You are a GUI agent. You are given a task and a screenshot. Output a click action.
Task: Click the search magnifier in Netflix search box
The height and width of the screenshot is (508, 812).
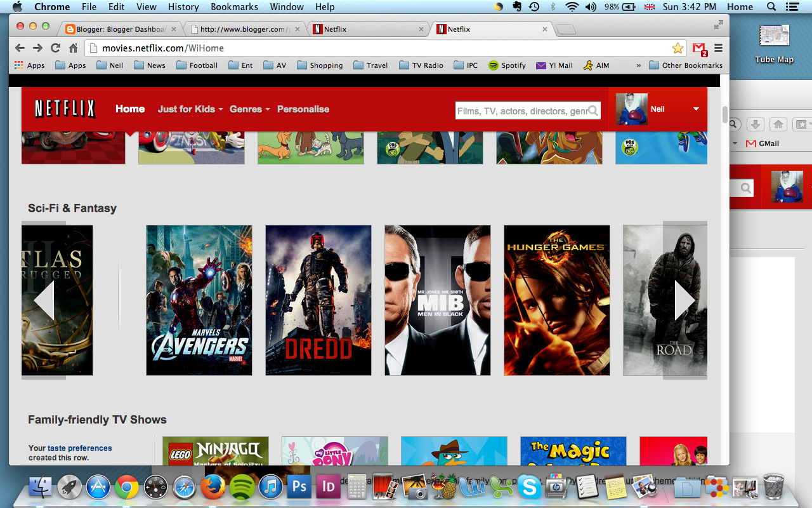click(x=593, y=110)
